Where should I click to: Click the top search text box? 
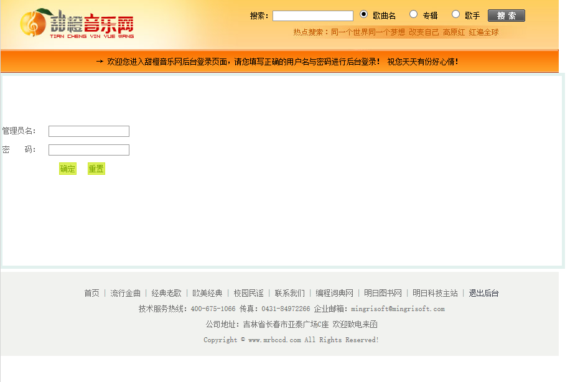(312, 16)
